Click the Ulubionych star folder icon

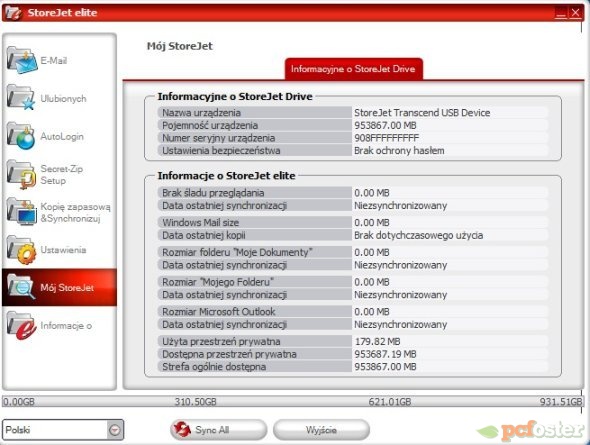(21, 98)
